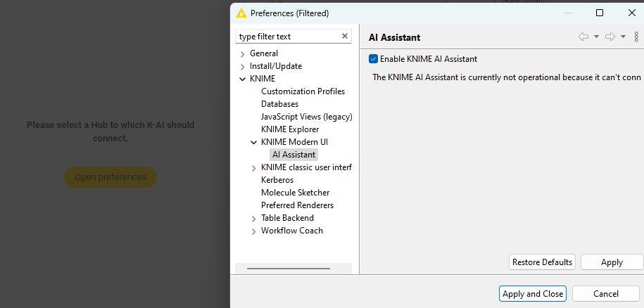
Task: Open the forward history dropdown arrow
Action: coord(623,37)
